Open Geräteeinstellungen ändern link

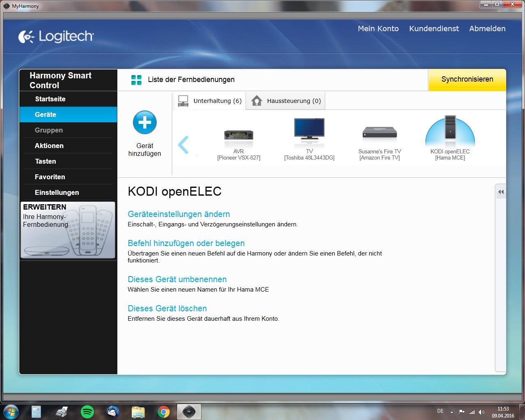(x=178, y=214)
